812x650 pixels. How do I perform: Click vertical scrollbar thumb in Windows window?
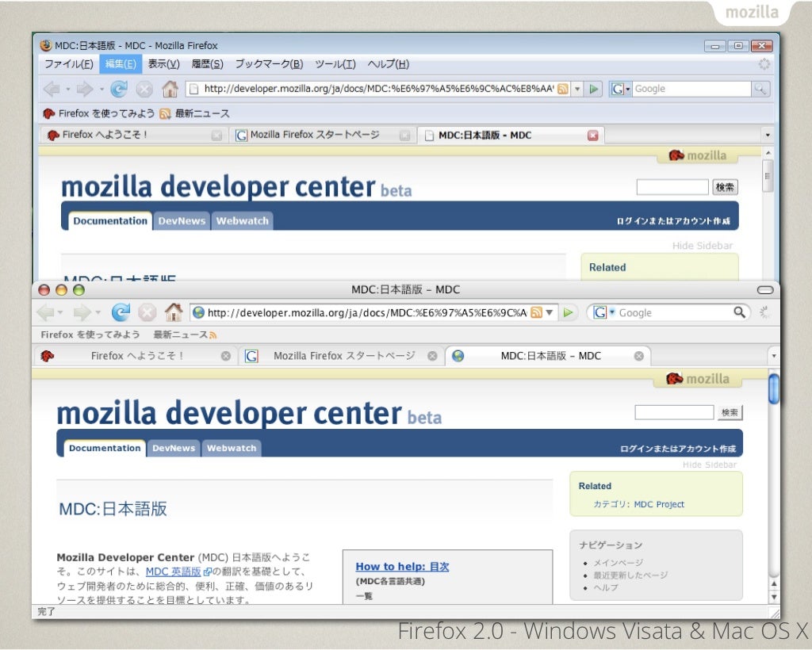click(x=768, y=177)
